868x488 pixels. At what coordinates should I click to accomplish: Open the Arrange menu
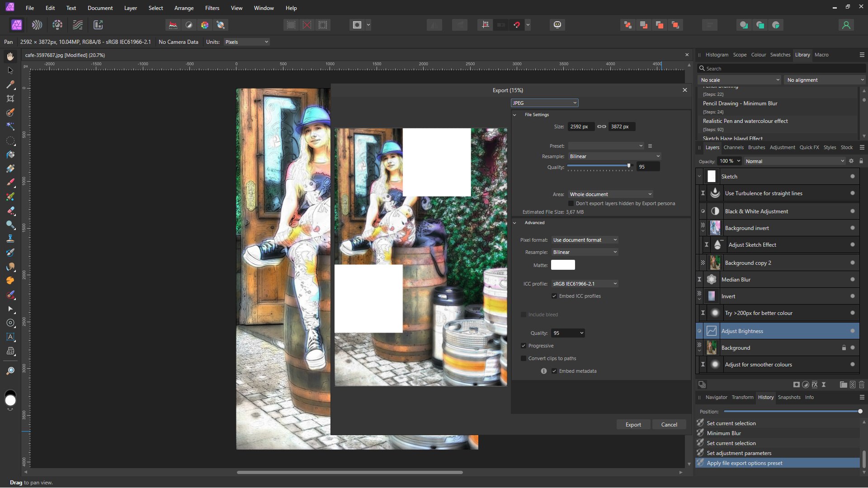click(x=184, y=8)
